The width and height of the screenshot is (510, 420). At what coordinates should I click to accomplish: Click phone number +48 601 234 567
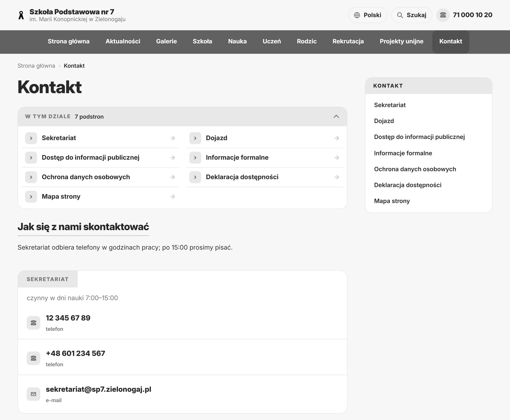click(75, 353)
